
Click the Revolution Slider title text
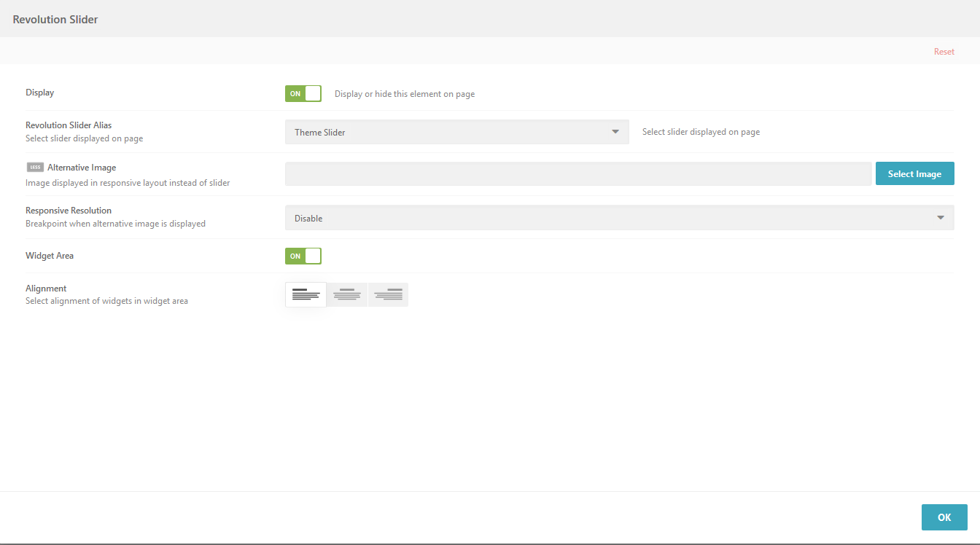(55, 20)
